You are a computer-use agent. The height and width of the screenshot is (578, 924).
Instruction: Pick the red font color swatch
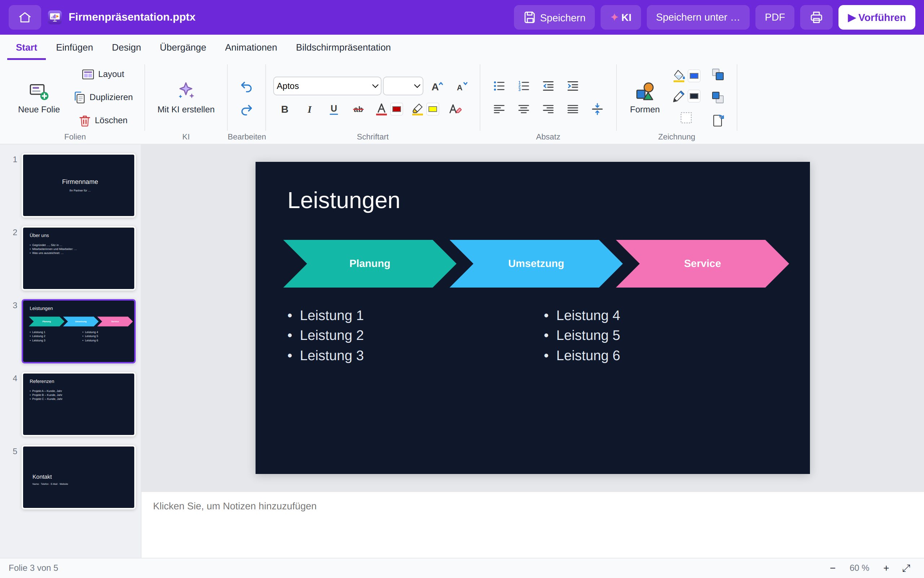397,109
